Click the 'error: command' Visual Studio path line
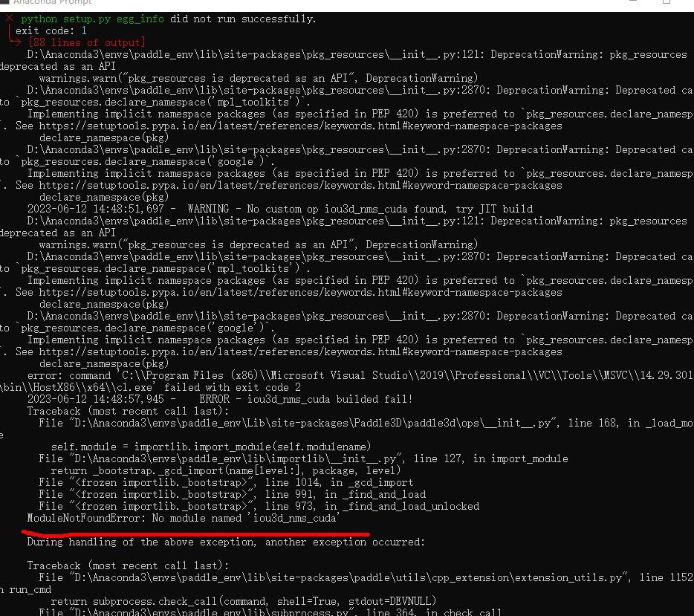 [x=360, y=375]
